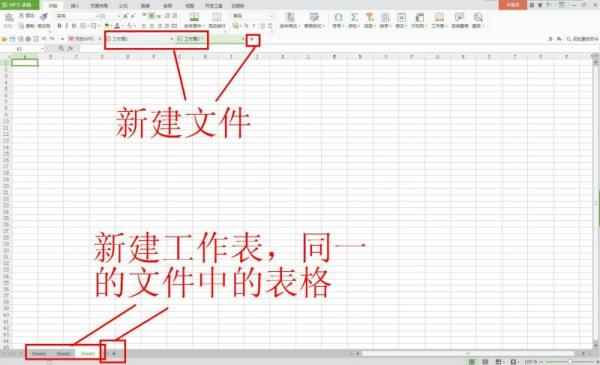This screenshot has height=365, width=600.
Task: Open the 公式 ribbon tab
Action: (123, 6)
